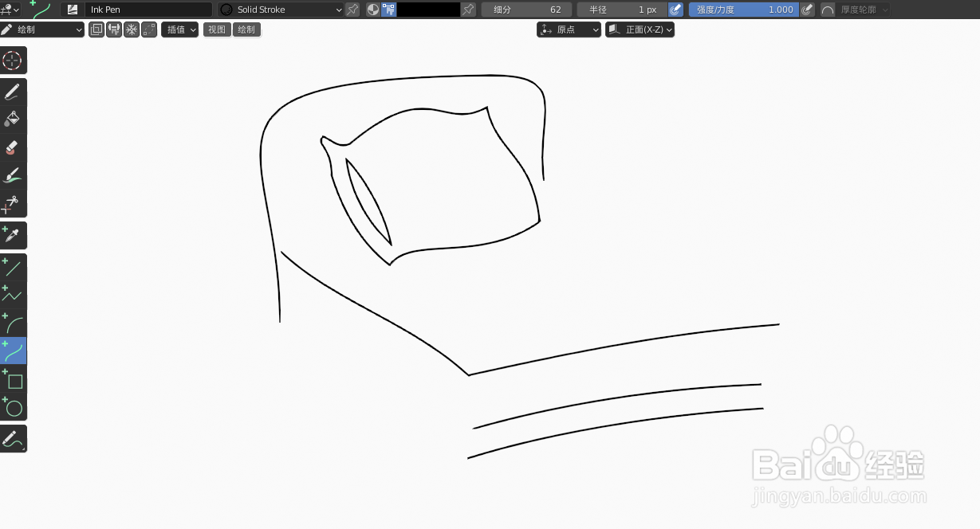This screenshot has width=980, height=529.
Task: Select the Tint brush tool
Action: (x=13, y=176)
